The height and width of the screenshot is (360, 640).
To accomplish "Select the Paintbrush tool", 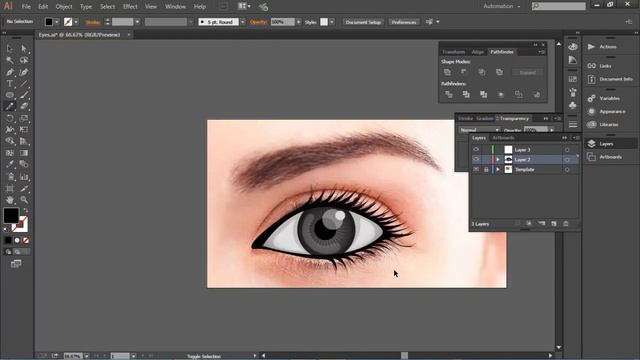I will pyautogui.click(x=24, y=95).
